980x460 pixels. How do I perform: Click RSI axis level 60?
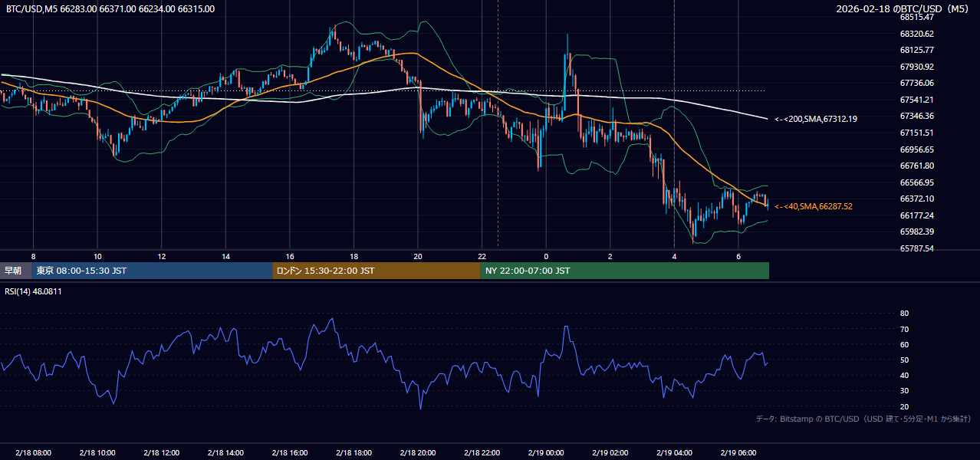(904, 344)
